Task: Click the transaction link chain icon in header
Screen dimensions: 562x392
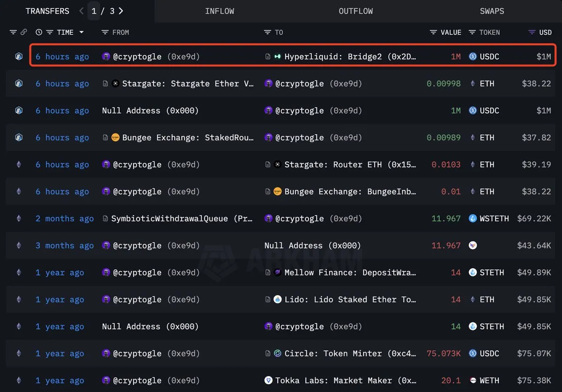Action: tap(23, 32)
